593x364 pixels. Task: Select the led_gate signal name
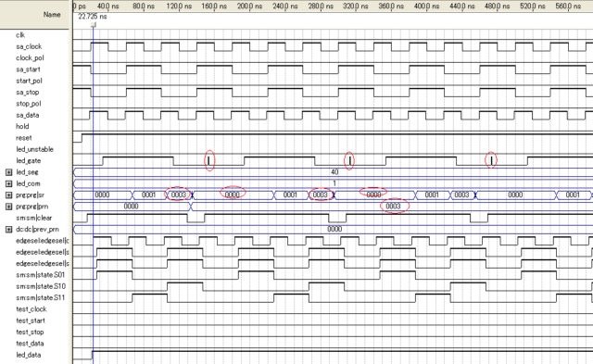click(x=29, y=160)
